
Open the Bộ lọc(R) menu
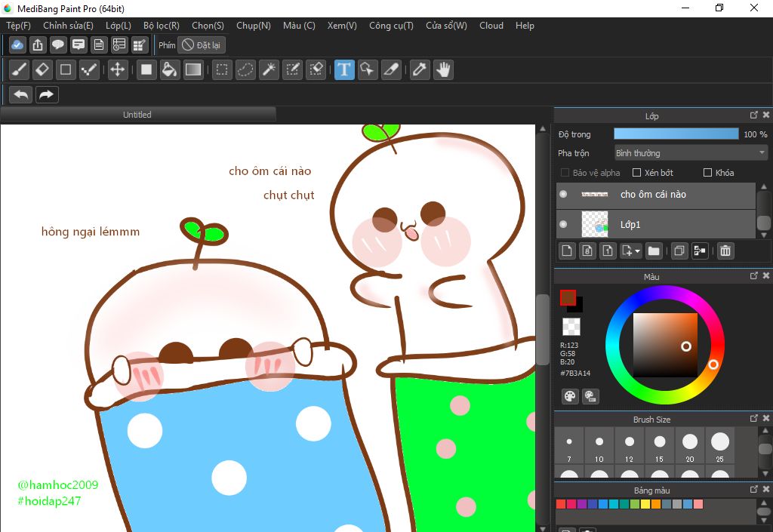point(162,26)
